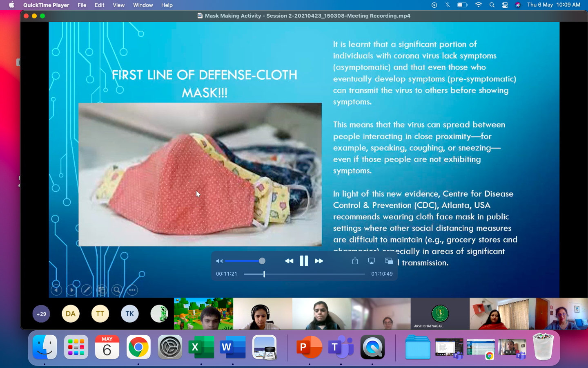The width and height of the screenshot is (588, 368).
Task: Open the Help menu
Action: pos(167,5)
